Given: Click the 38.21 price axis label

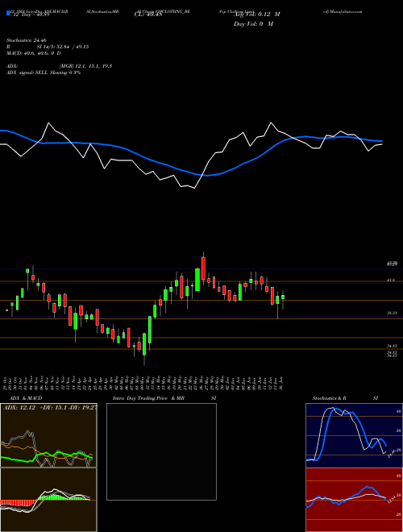Looking at the screenshot, I should (x=392, y=314).
